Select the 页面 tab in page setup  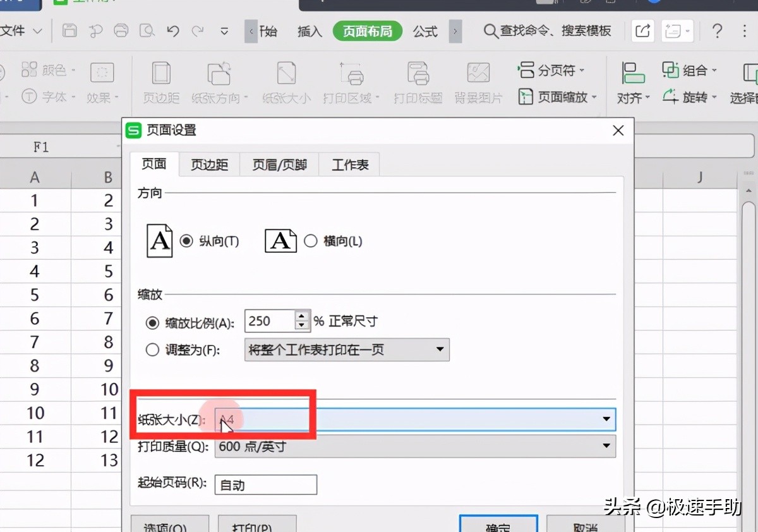(153, 164)
